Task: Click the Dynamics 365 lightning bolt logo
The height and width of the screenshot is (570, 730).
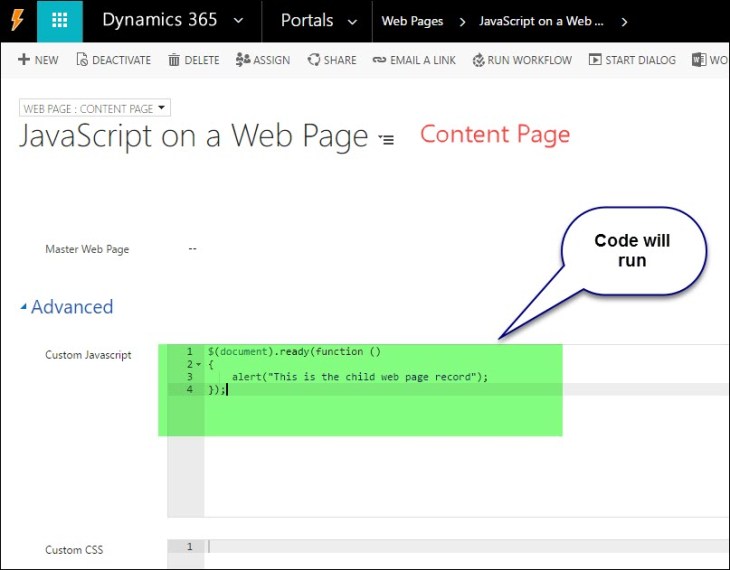Action: click(17, 20)
